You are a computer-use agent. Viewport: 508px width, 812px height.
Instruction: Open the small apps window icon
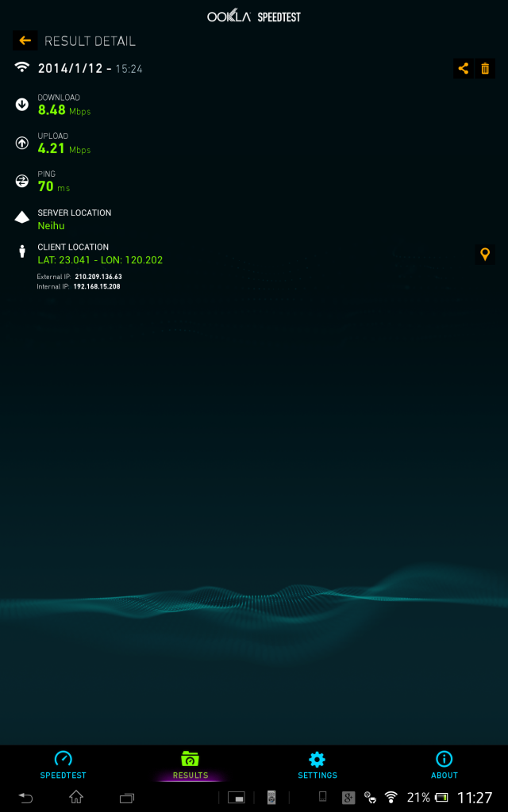point(237,798)
